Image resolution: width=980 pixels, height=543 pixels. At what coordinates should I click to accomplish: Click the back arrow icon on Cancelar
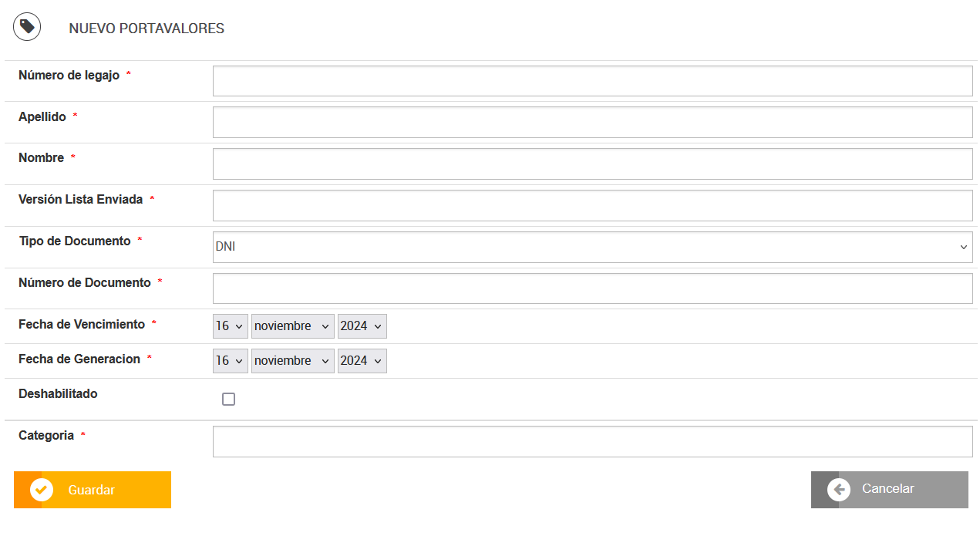tap(839, 490)
